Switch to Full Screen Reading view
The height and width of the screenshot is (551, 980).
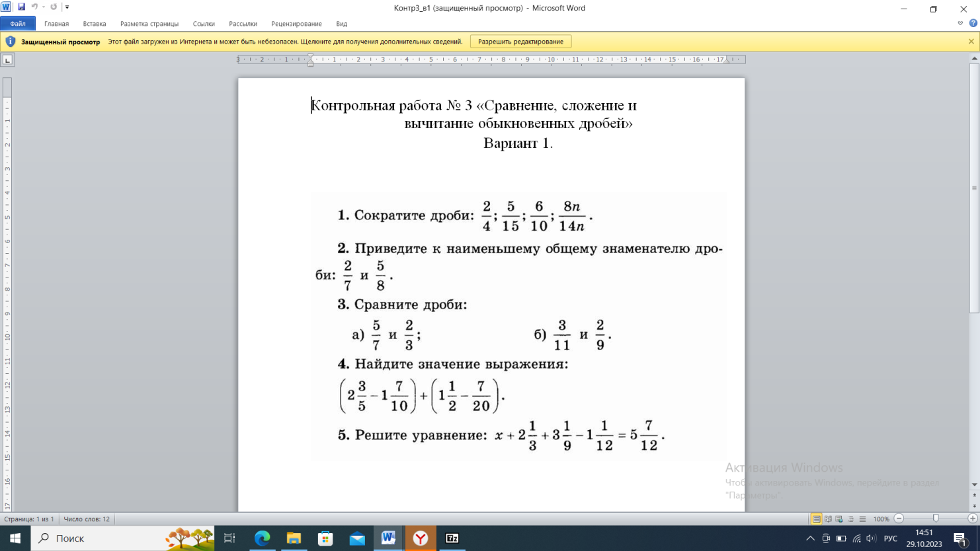pyautogui.click(x=828, y=519)
